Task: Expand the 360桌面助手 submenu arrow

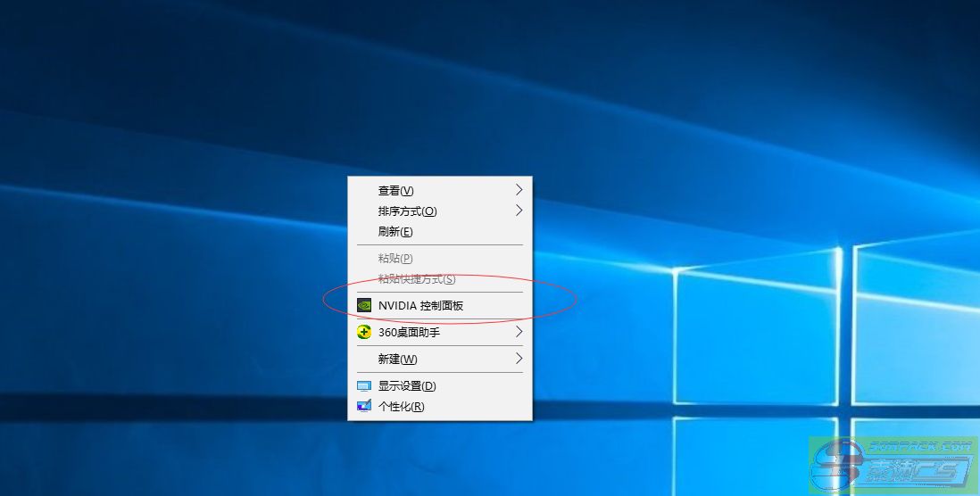Action: (x=519, y=332)
